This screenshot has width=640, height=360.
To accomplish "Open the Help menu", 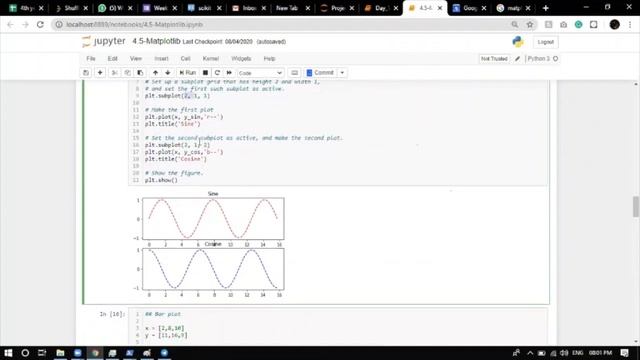I will (x=269, y=59).
